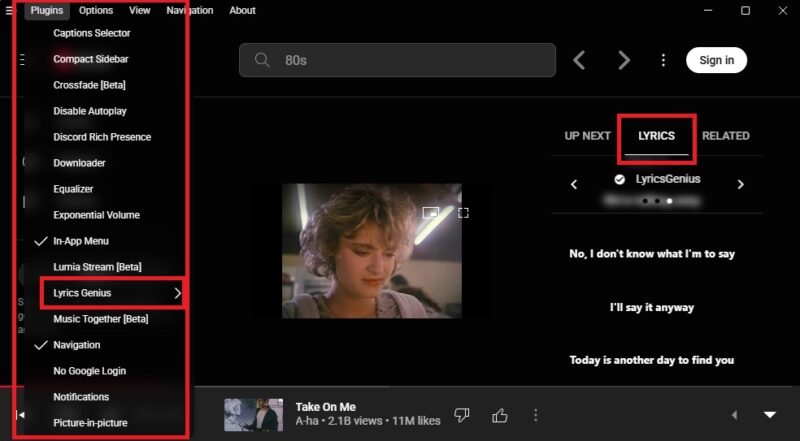The image size is (800, 441).
Task: Show next lyrics provider with right chevron
Action: pyautogui.click(x=741, y=184)
